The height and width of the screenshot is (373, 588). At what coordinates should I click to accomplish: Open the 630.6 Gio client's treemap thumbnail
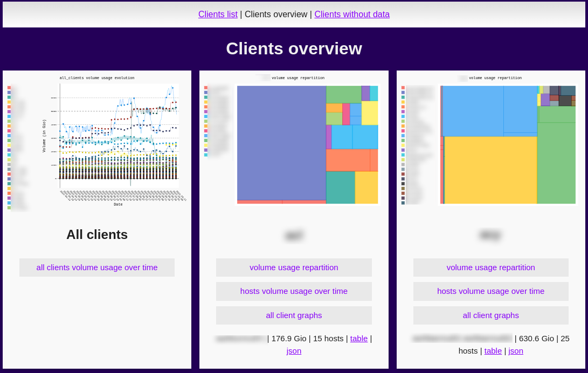point(490,141)
